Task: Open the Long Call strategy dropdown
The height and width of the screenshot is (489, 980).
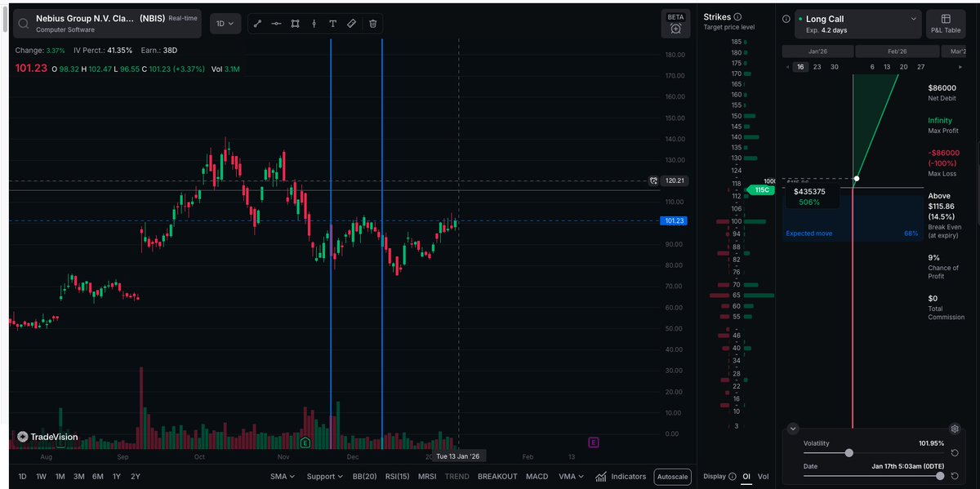Action: (x=858, y=24)
